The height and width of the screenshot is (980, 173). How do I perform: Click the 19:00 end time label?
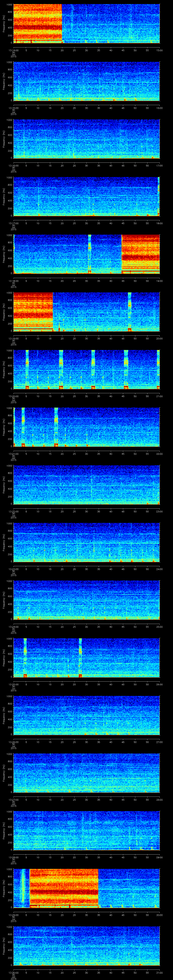click(159, 281)
